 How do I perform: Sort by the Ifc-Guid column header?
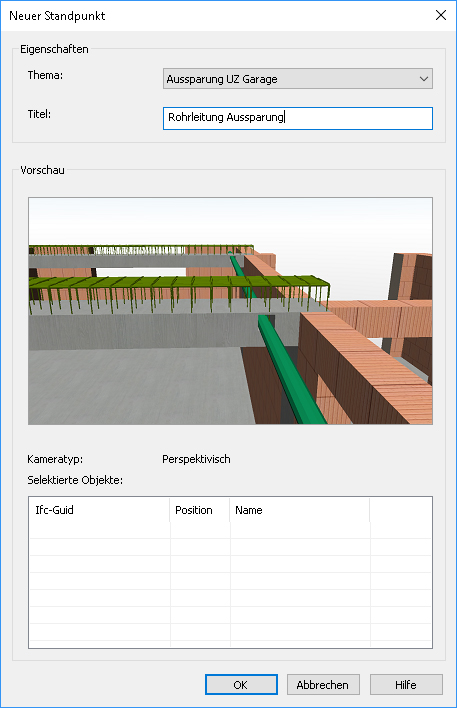point(99,510)
